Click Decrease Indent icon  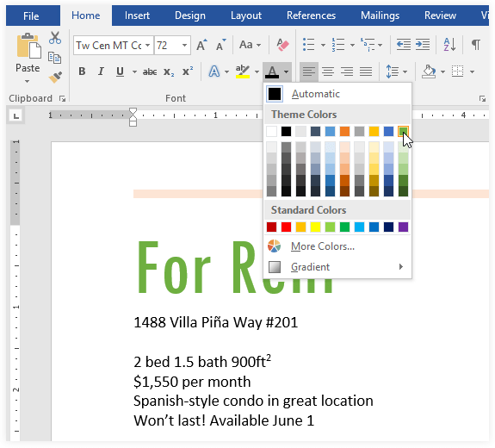404,45
